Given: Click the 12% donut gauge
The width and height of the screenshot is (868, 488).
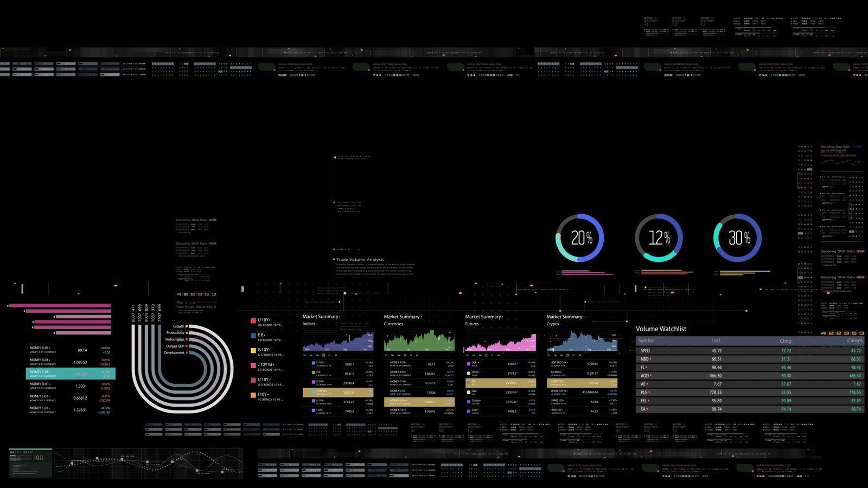Looking at the screenshot, I should tap(659, 238).
